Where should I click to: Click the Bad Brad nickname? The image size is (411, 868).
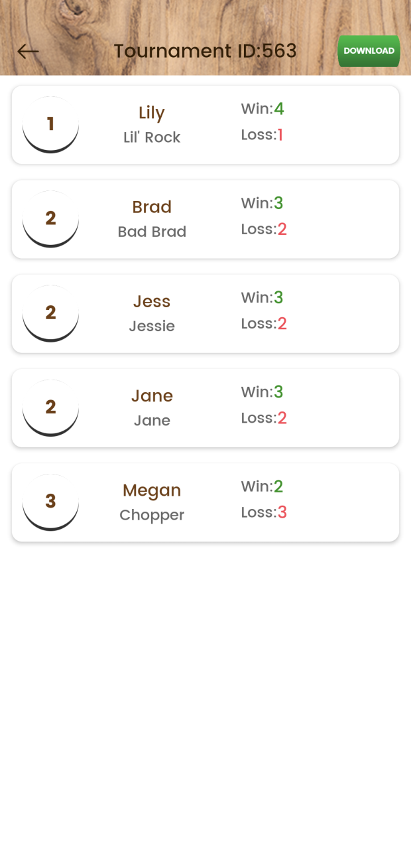152,232
